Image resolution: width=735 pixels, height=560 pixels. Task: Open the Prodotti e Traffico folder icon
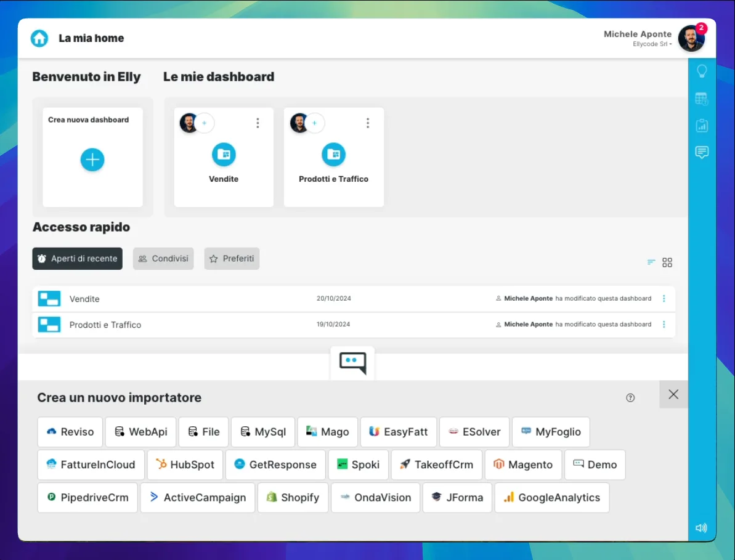point(334,154)
